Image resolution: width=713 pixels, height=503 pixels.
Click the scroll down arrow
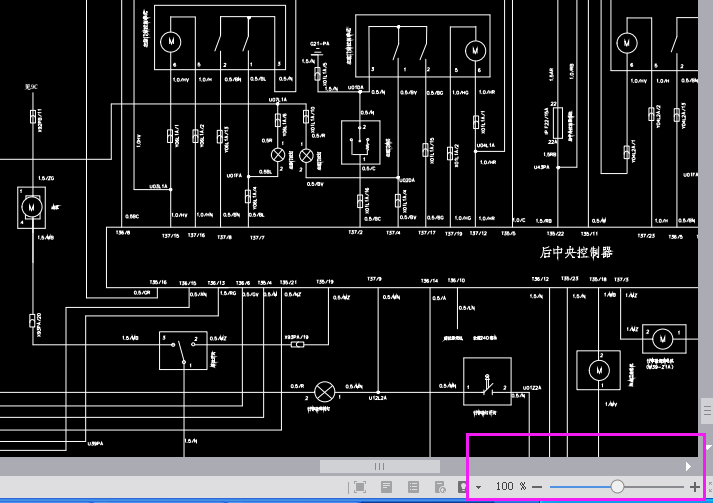tap(708, 448)
